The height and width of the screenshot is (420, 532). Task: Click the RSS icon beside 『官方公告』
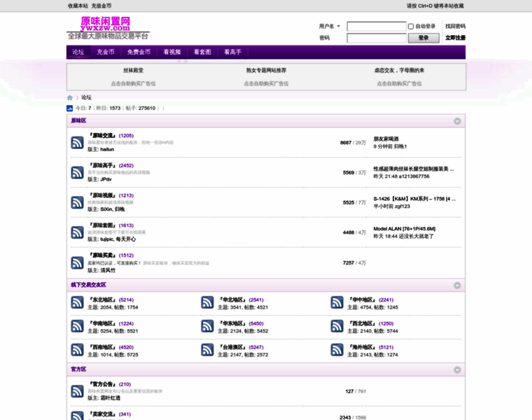77,391
